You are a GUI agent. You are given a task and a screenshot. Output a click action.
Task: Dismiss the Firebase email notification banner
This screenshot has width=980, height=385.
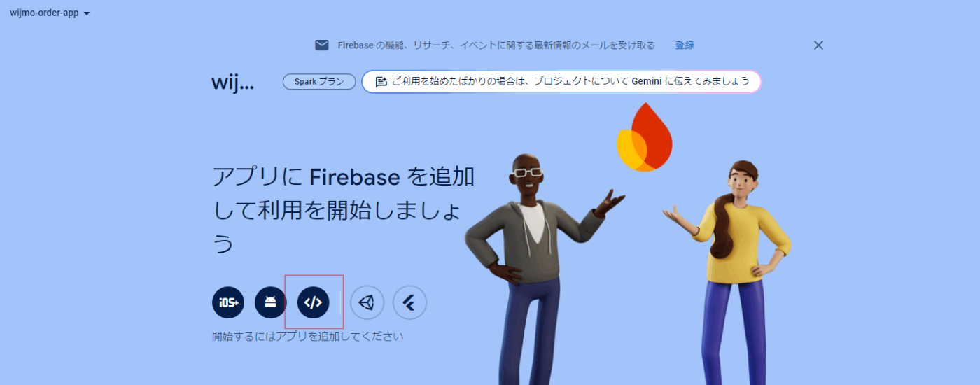pos(818,45)
